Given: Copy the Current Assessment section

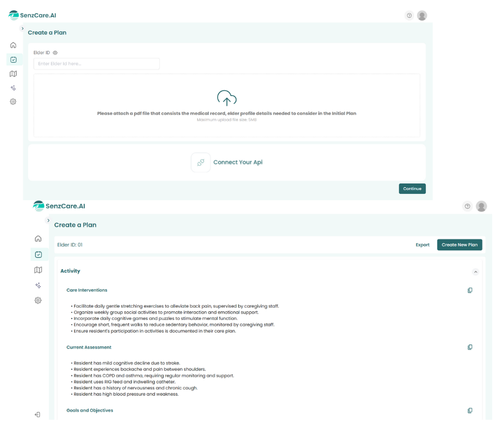Looking at the screenshot, I should coord(470,347).
